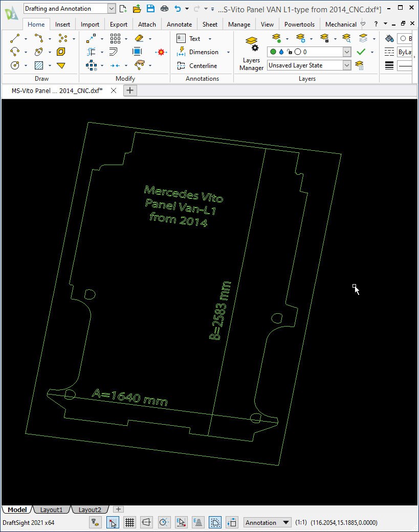The width and height of the screenshot is (419, 532).
Task: Add a new drawing tab with plus
Action: pyautogui.click(x=130, y=90)
